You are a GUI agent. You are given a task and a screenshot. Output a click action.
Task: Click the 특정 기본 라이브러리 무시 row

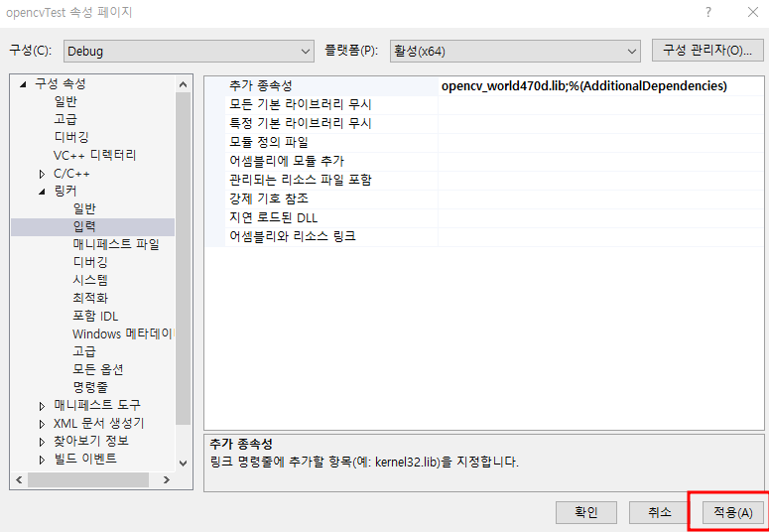coord(484,124)
